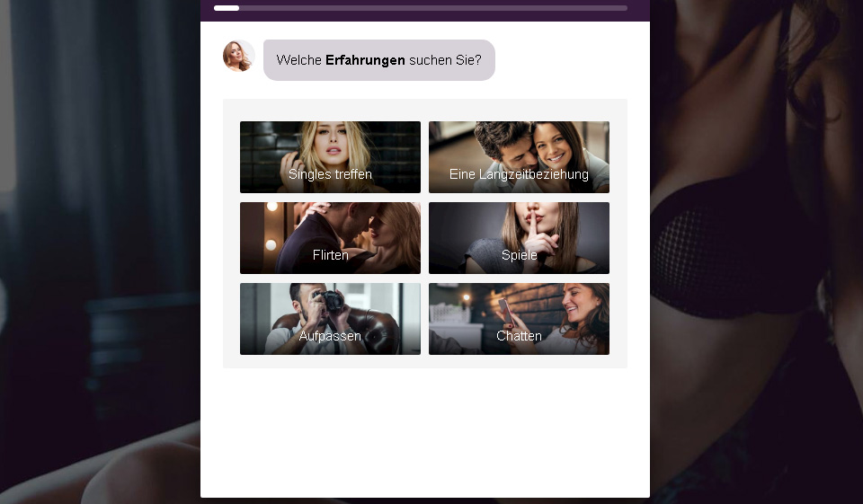The height and width of the screenshot is (504, 863).
Task: Click the unfilled part of the progress bar
Action: pyautogui.click(x=431, y=8)
